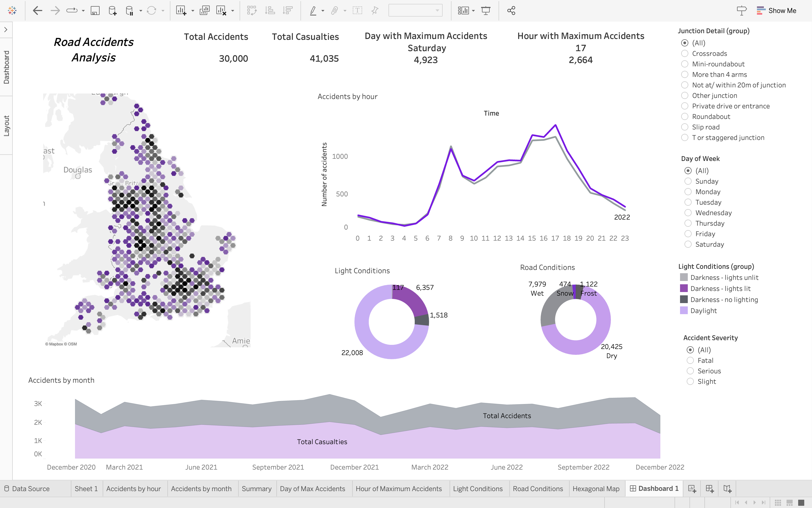Sort ascending using the toolbar icon
Image resolution: width=812 pixels, height=508 pixels.
pos(270,11)
